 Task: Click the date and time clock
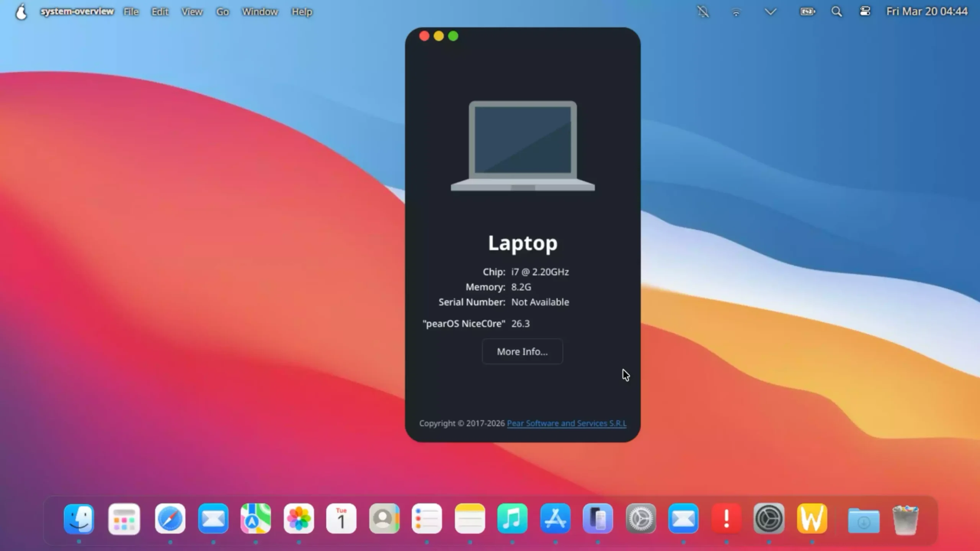pyautogui.click(x=927, y=11)
